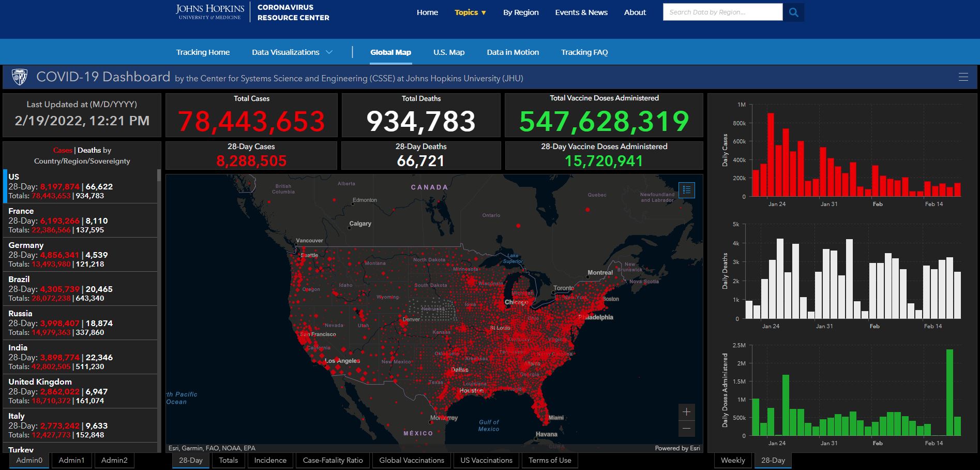Image resolution: width=980 pixels, height=470 pixels.
Task: Click the Powered by Esri attribution
Action: tap(677, 448)
